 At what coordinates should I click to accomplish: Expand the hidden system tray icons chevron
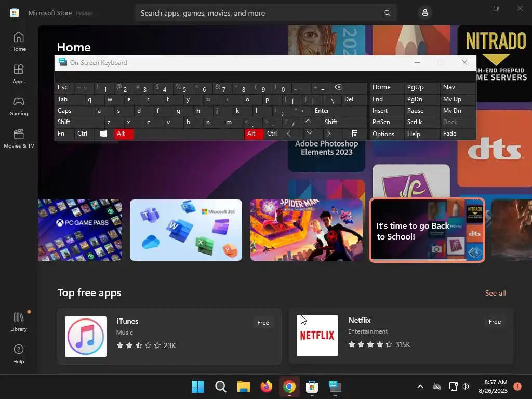[x=420, y=387]
